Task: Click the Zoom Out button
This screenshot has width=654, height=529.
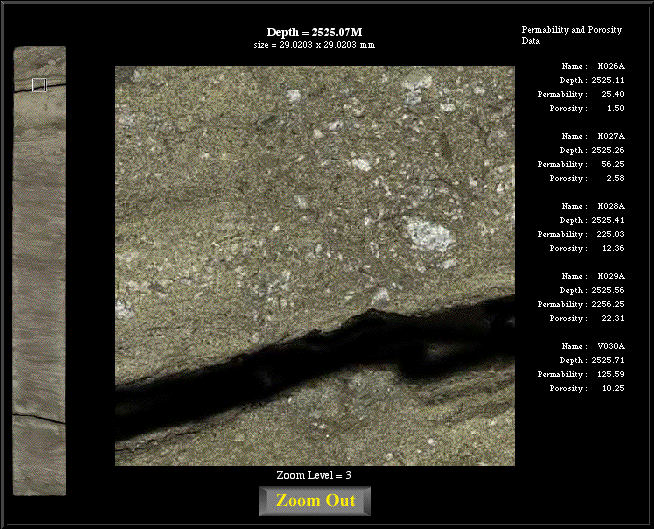Action: (x=315, y=501)
